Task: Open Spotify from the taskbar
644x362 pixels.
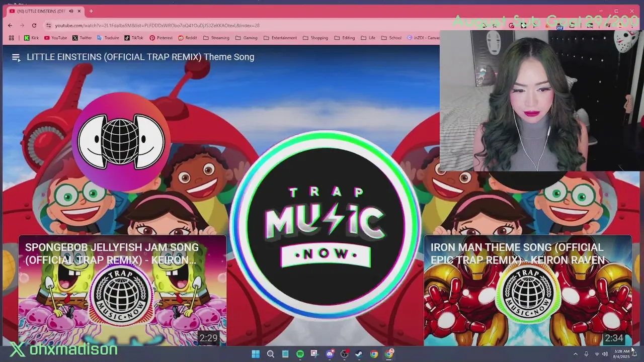Action: coord(300,354)
